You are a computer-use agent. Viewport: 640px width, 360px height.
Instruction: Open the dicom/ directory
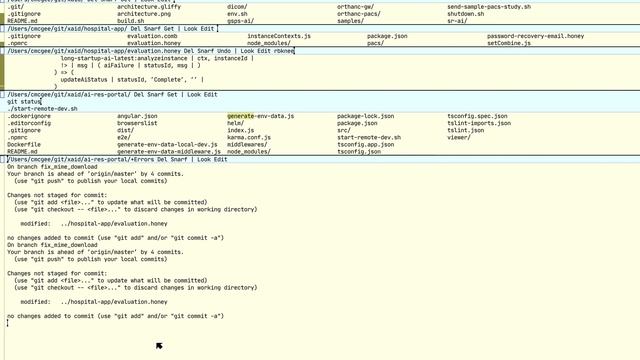237,7
